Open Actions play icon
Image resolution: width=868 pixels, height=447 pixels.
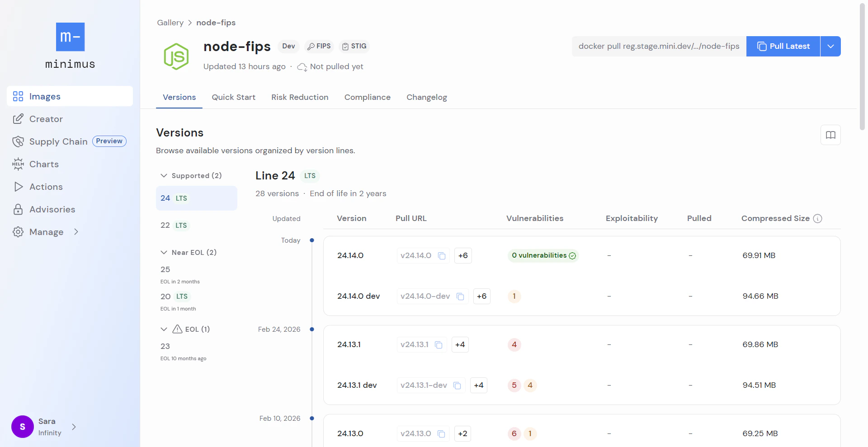(x=18, y=187)
